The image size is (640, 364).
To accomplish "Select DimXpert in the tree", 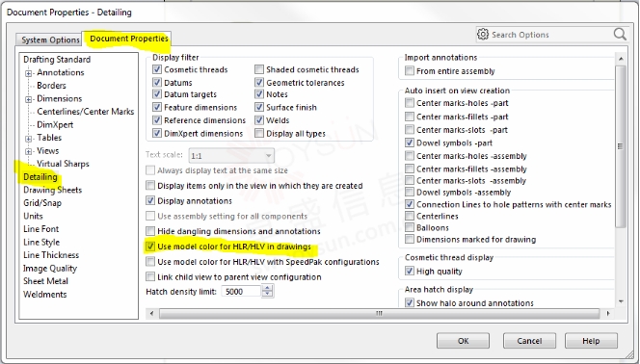I will [x=55, y=125].
